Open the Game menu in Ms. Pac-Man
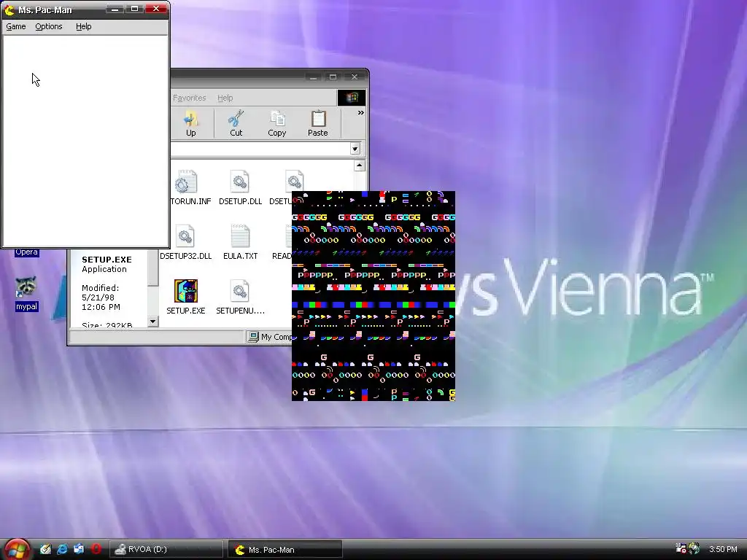Screen dimensions: 747x560 click(16, 27)
